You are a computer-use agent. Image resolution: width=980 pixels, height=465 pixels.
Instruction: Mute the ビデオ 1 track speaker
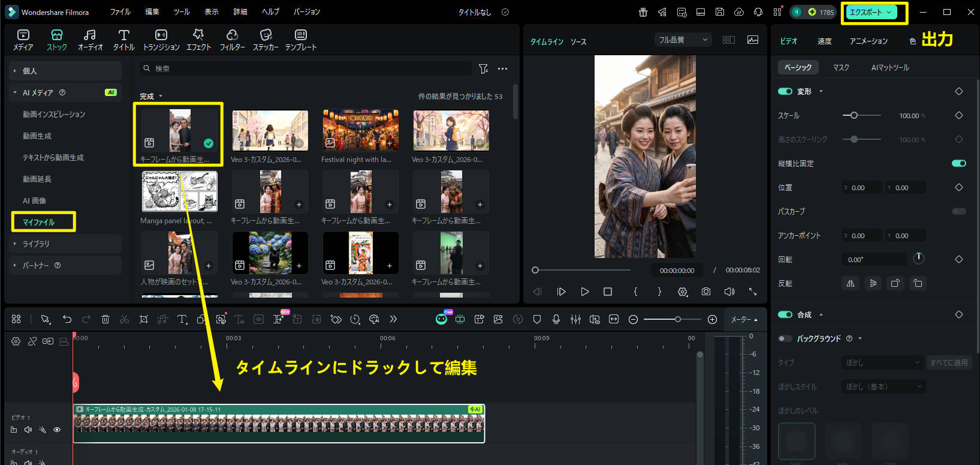pos(28,430)
